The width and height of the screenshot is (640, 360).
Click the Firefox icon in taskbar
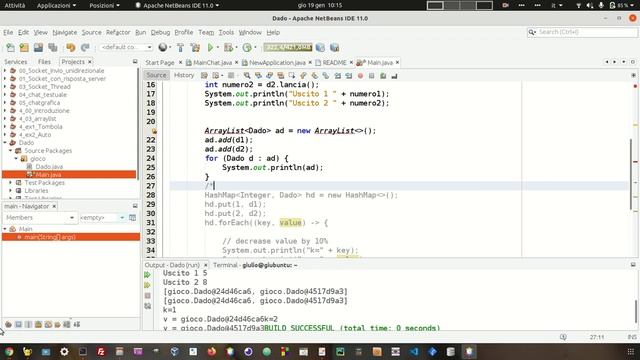pyautogui.click(x=211, y=351)
